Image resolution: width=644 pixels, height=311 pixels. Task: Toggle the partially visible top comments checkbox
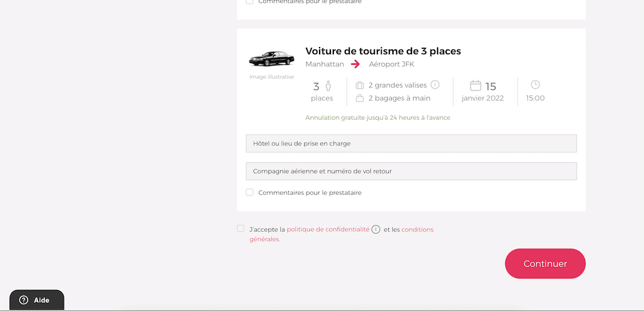pyautogui.click(x=250, y=2)
